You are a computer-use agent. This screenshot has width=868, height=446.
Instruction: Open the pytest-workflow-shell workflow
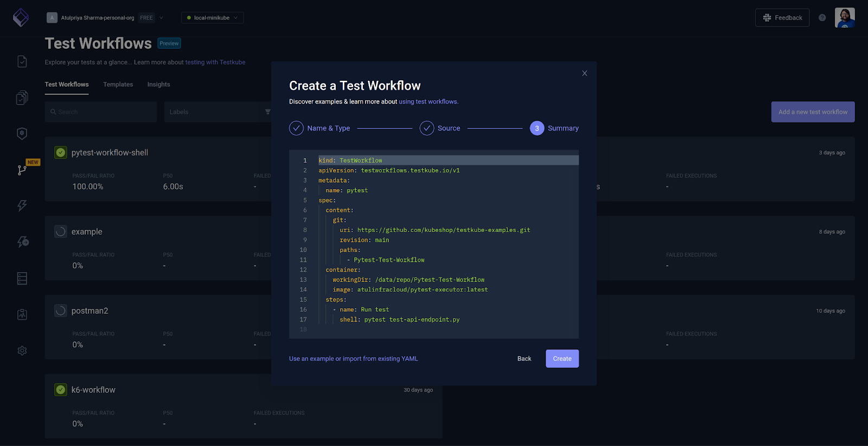110,153
